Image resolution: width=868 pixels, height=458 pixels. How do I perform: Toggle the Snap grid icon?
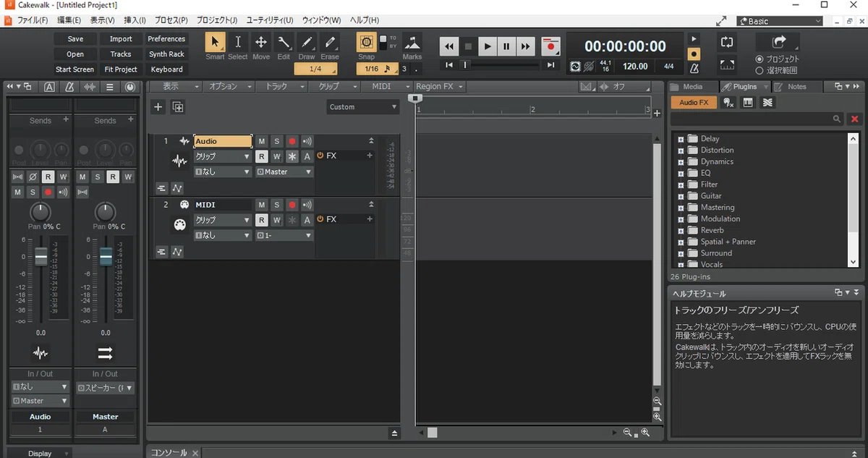click(367, 42)
